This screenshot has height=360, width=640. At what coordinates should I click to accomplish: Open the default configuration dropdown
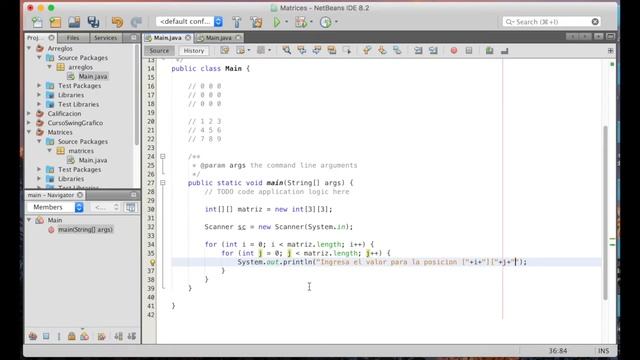(x=189, y=22)
